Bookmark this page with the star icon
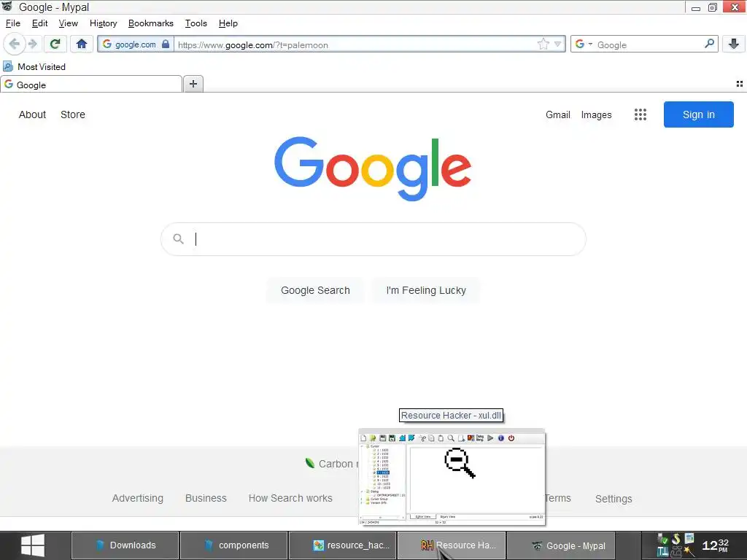747x560 pixels. (543, 44)
